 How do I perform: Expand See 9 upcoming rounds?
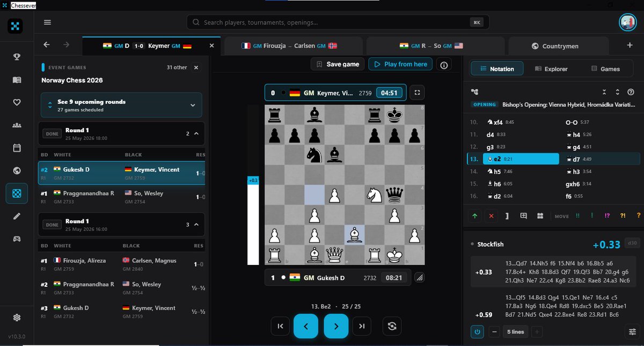[122, 105]
